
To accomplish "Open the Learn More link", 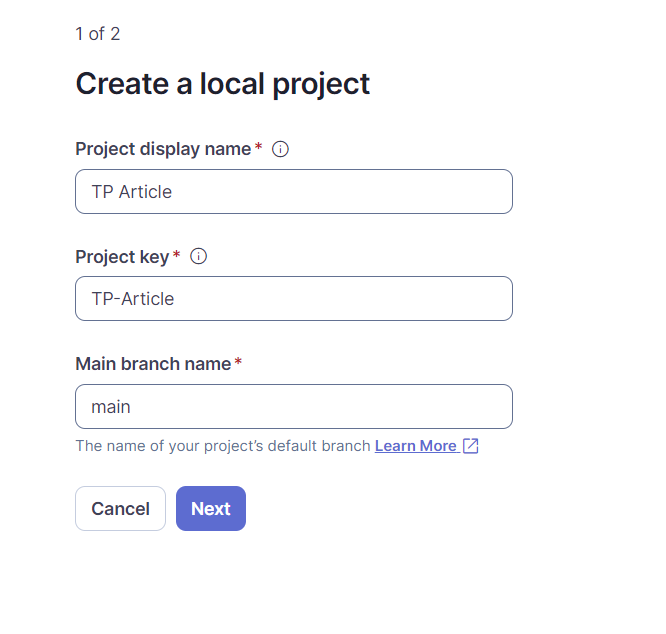I will click(415, 446).
